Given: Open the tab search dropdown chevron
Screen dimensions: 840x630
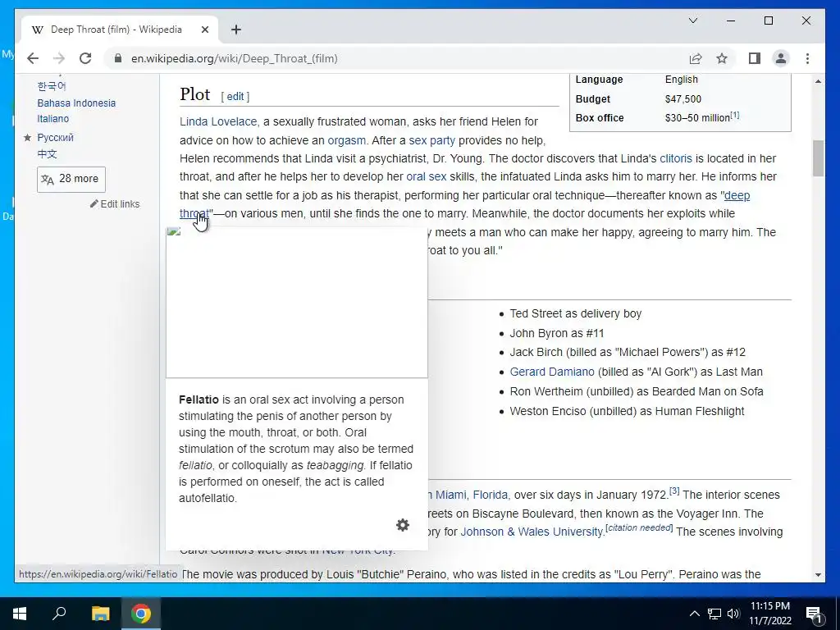Looking at the screenshot, I should coord(692,21).
